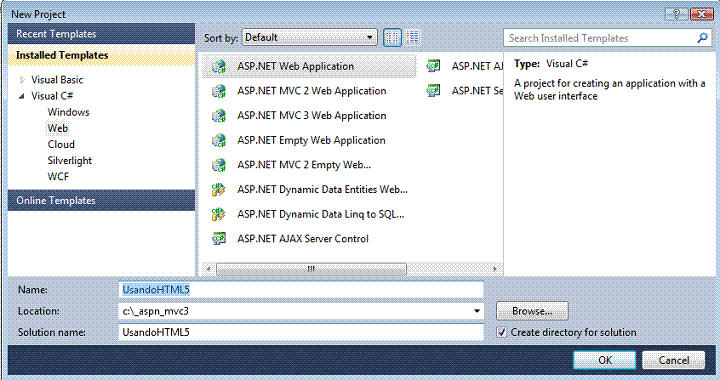Image resolution: width=720 pixels, height=380 pixels.
Task: Confirm with the OK button
Action: [x=605, y=360]
